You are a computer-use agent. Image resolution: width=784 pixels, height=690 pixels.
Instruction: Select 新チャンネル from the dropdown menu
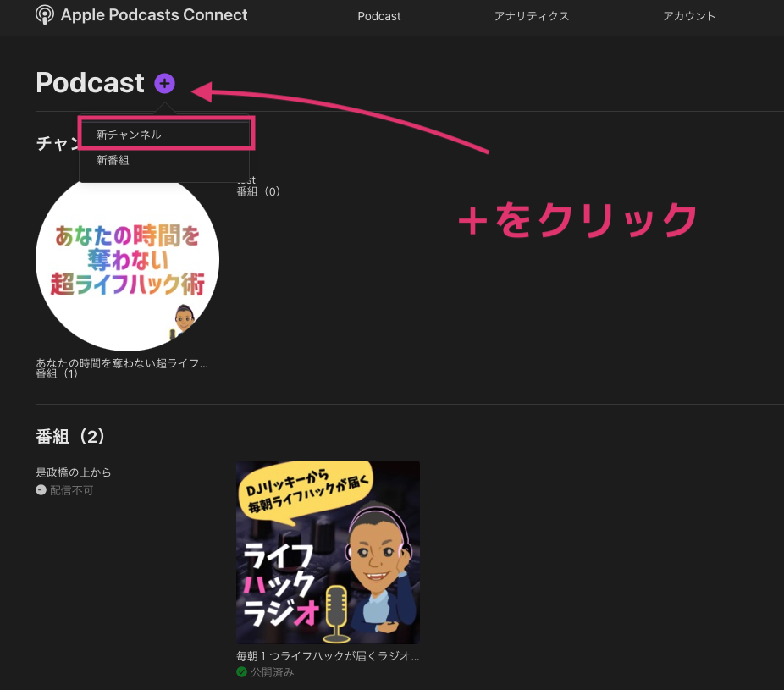tap(164, 135)
